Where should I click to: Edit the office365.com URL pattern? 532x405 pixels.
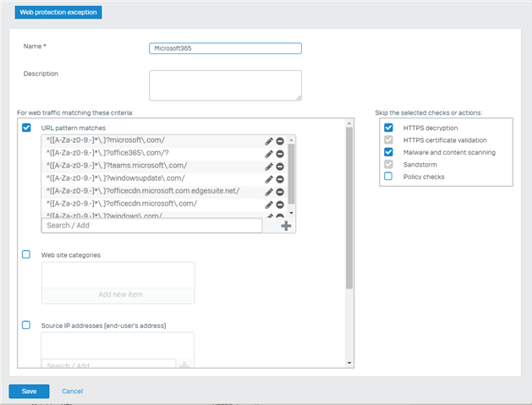pyautogui.click(x=268, y=154)
